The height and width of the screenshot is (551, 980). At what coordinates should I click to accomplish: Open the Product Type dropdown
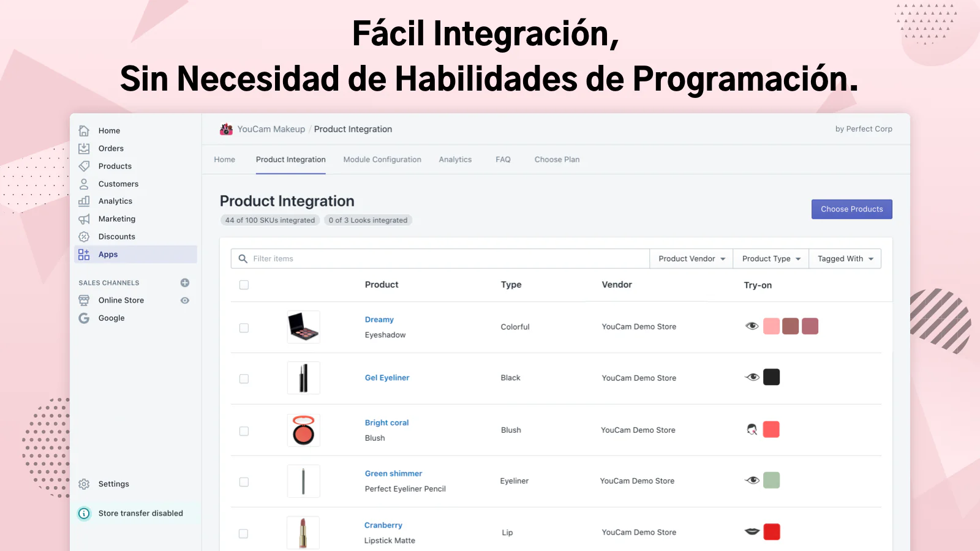pyautogui.click(x=771, y=258)
